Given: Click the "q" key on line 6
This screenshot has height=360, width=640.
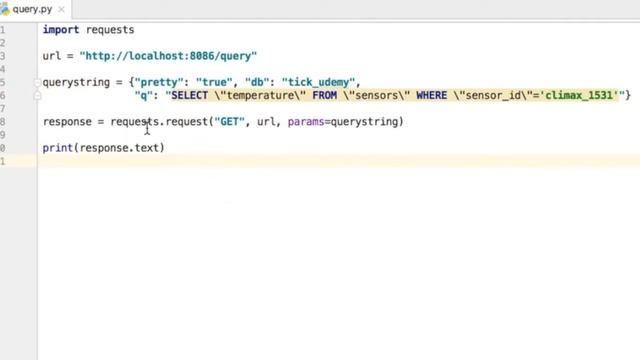Looking at the screenshot, I should point(144,96).
